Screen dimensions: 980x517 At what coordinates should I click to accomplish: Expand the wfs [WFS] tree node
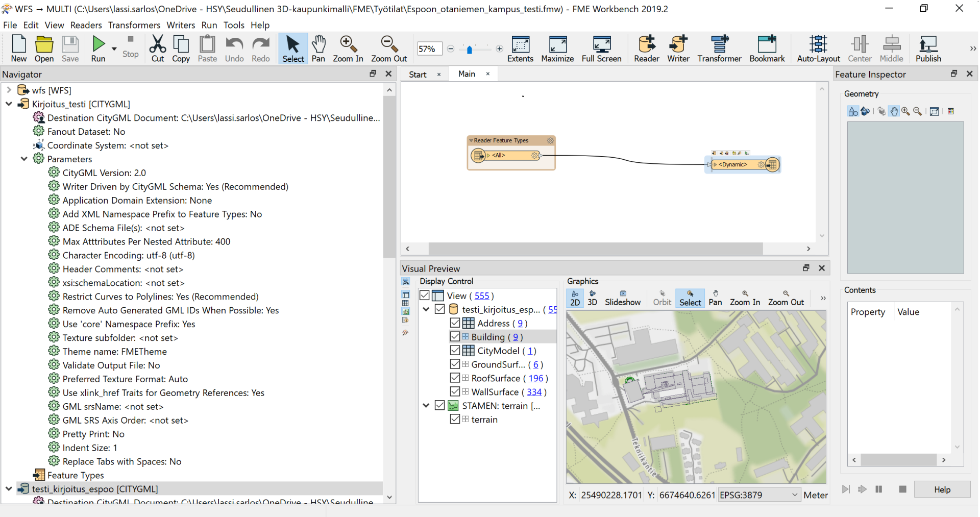(9, 90)
